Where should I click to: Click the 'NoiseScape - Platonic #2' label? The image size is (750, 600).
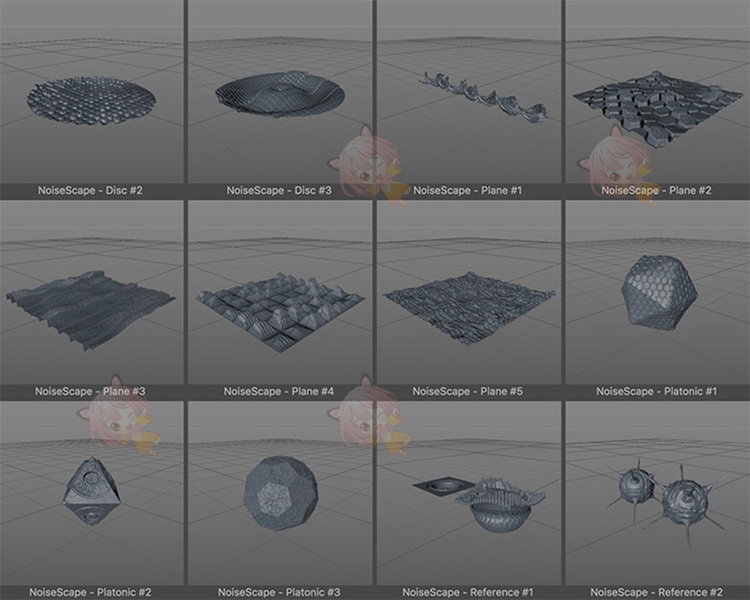(90, 592)
